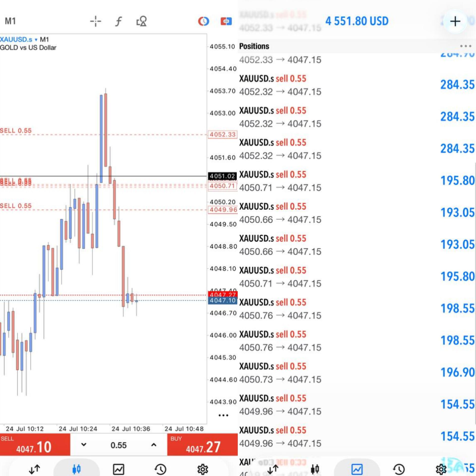Select the trade tab in the positions screen
476x476 pixels.
click(x=357, y=469)
